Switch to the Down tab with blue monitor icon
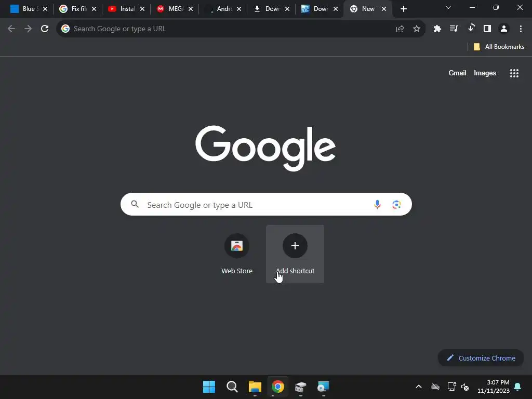The height and width of the screenshot is (399, 532). [320, 9]
